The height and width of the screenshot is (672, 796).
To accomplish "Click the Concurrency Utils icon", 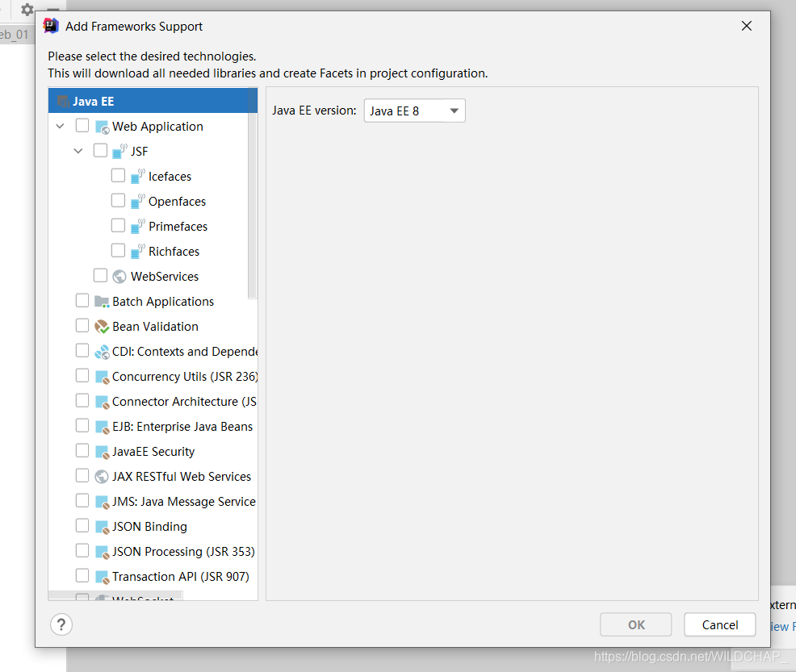I will (x=102, y=377).
